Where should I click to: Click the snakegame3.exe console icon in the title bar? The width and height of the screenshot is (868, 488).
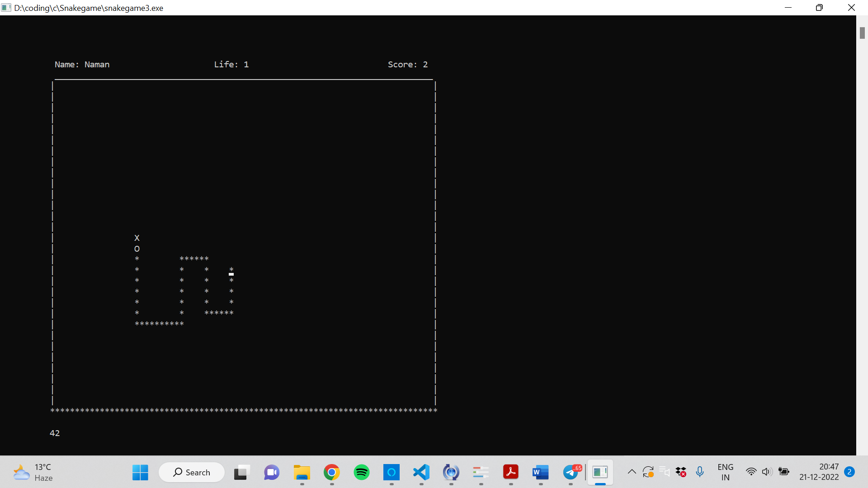click(6, 8)
